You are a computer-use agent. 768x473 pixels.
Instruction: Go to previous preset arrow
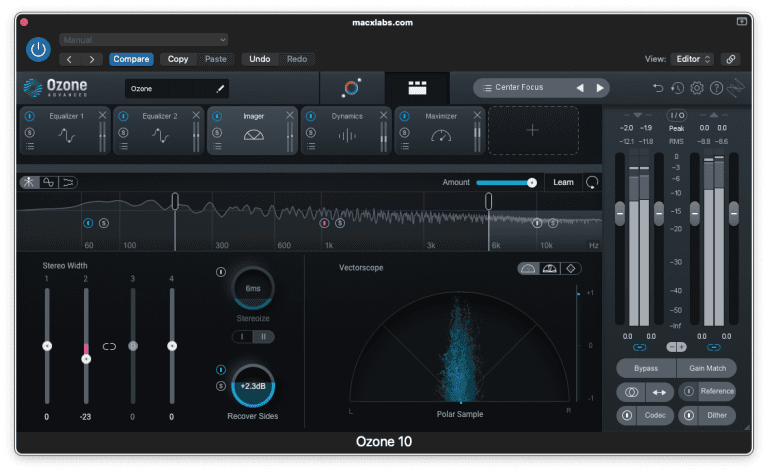(x=70, y=59)
